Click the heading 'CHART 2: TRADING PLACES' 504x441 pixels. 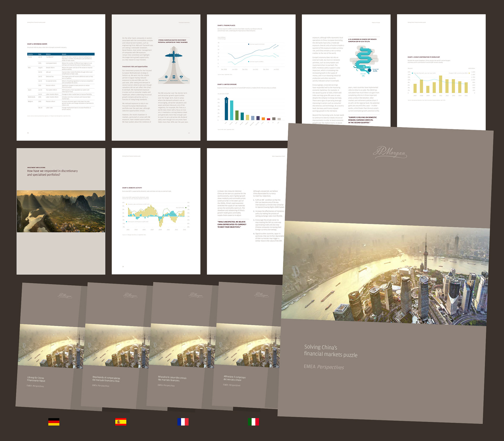(x=226, y=25)
